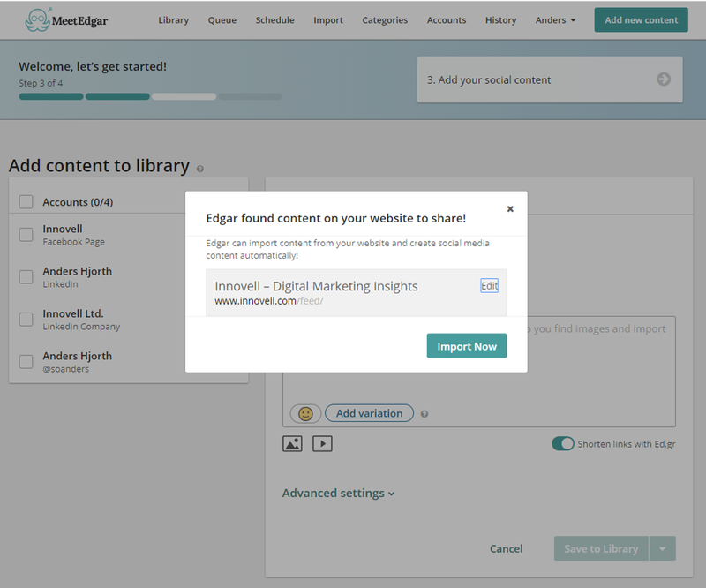Open the Library nav item
Viewport: 706px width, 588px height.
coord(173,20)
